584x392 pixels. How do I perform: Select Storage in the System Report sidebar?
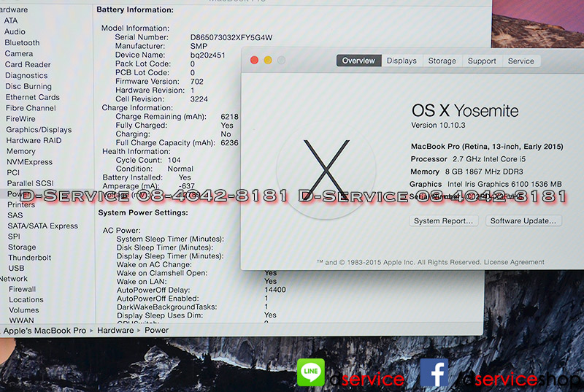(x=22, y=247)
